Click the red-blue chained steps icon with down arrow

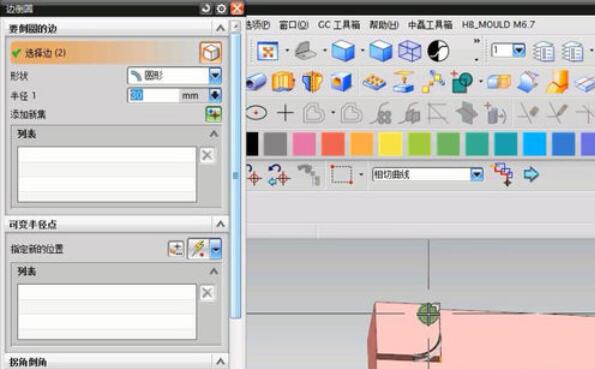pyautogui.click(x=504, y=175)
